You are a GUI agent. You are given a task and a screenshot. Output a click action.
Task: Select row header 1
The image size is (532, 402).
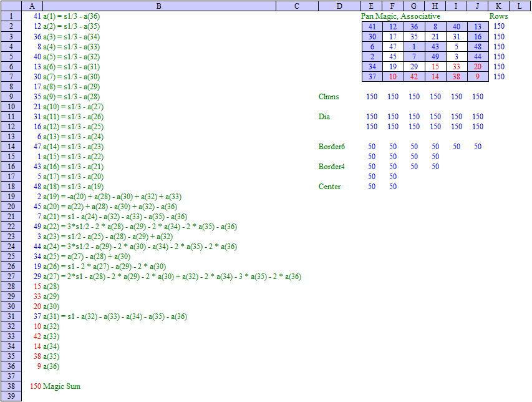(x=11, y=16)
